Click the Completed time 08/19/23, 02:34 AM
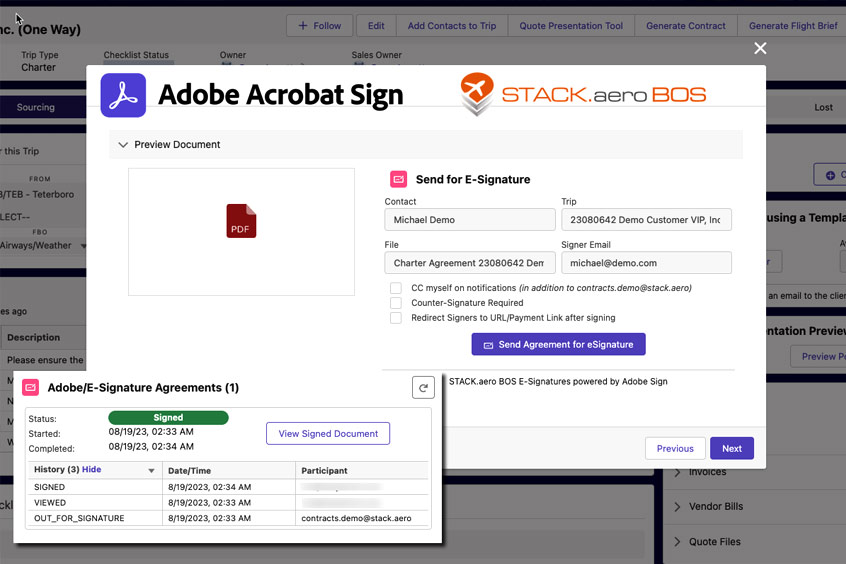This screenshot has width=846, height=564. tap(151, 446)
